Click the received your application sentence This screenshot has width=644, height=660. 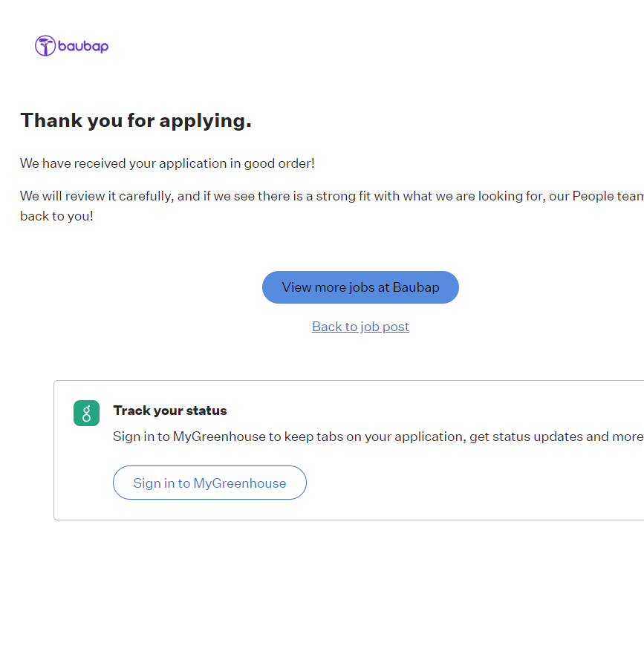point(167,163)
